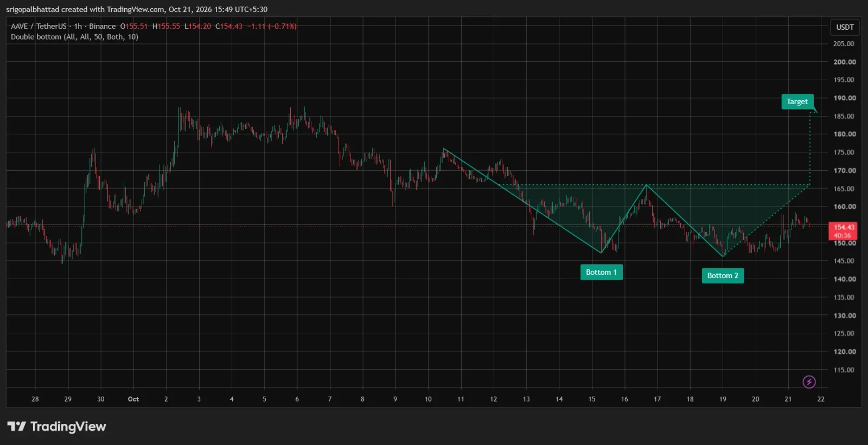This screenshot has width=868, height=445.
Task: Click the 165.00 price axis label
Action: coord(844,189)
